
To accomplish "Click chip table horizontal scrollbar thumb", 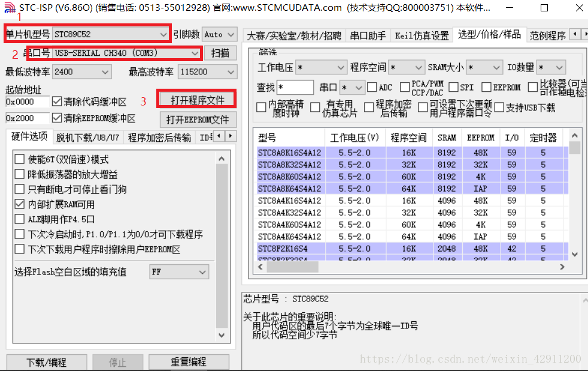I will click(292, 267).
